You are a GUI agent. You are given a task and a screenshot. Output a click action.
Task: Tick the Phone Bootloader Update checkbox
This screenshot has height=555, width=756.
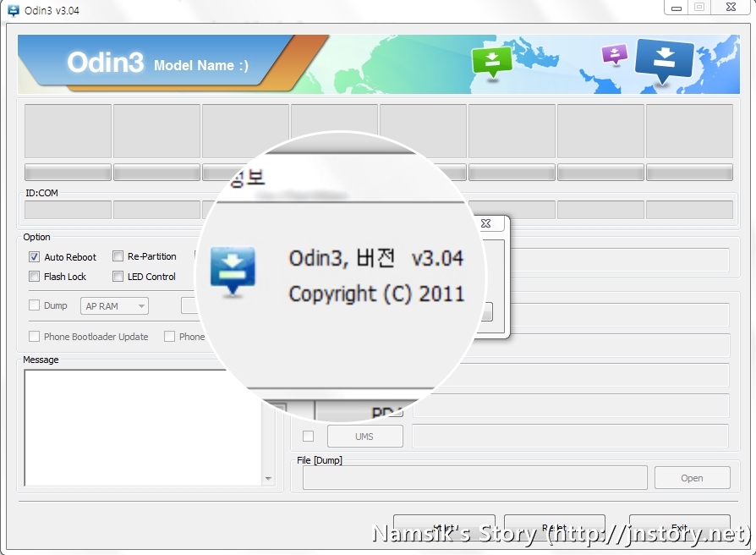(35, 337)
